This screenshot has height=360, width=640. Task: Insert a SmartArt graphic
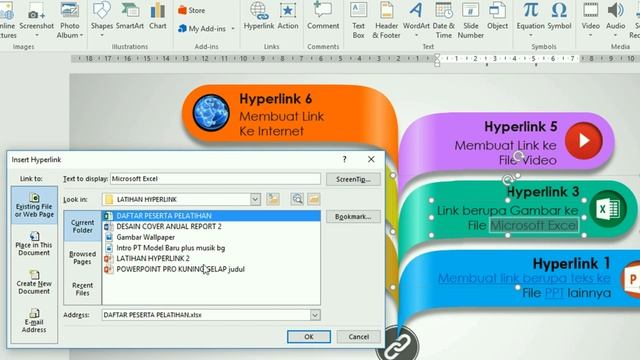pyautogui.click(x=129, y=16)
